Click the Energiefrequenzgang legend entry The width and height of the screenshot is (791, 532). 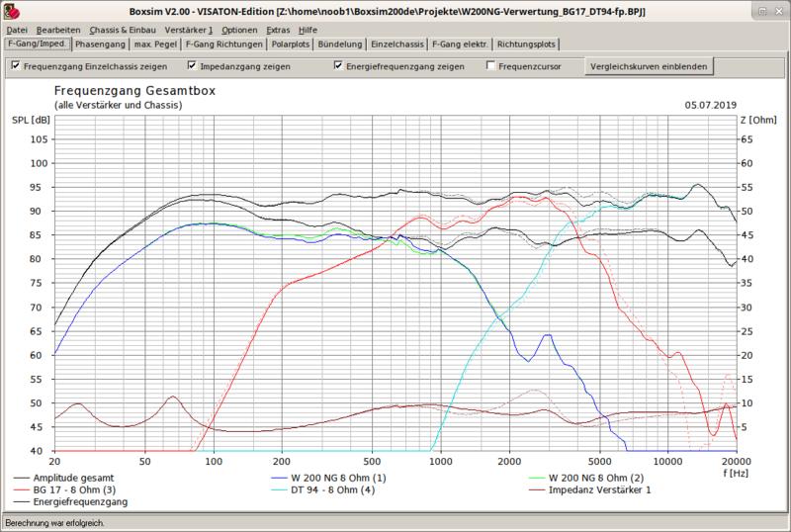70,501
